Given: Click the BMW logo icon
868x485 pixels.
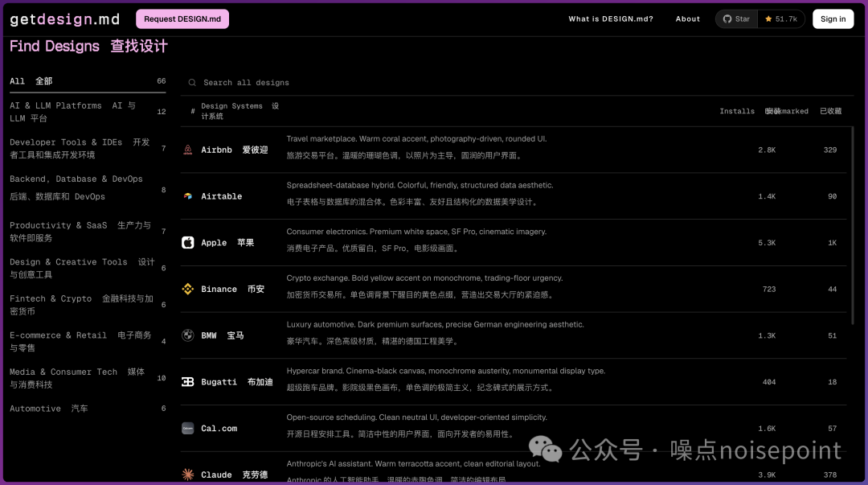Looking at the screenshot, I should (x=187, y=335).
